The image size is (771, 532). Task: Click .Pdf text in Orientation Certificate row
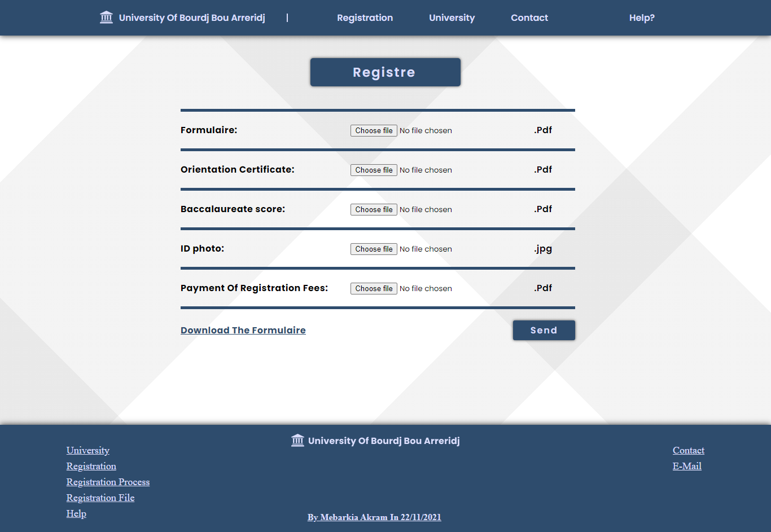[x=543, y=169]
